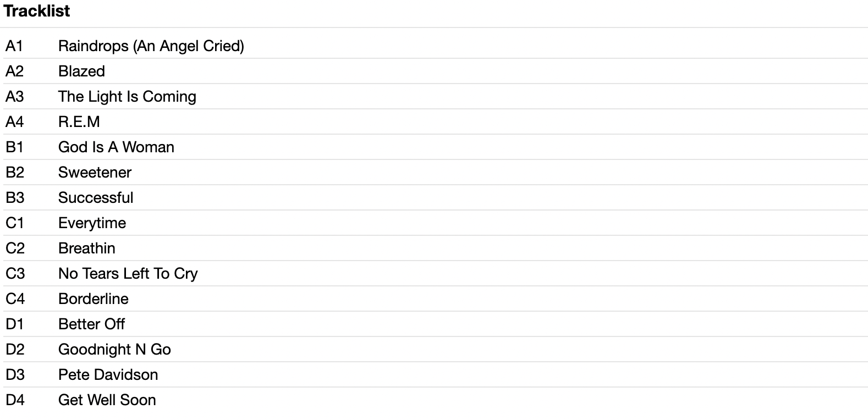
Task: Click the Sweetener track title
Action: tap(95, 172)
